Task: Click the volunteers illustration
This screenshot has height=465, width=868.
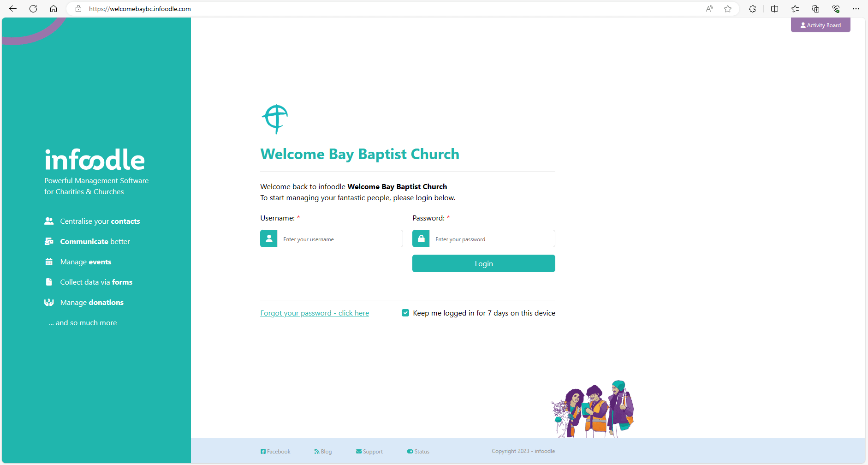Action: [x=593, y=409]
